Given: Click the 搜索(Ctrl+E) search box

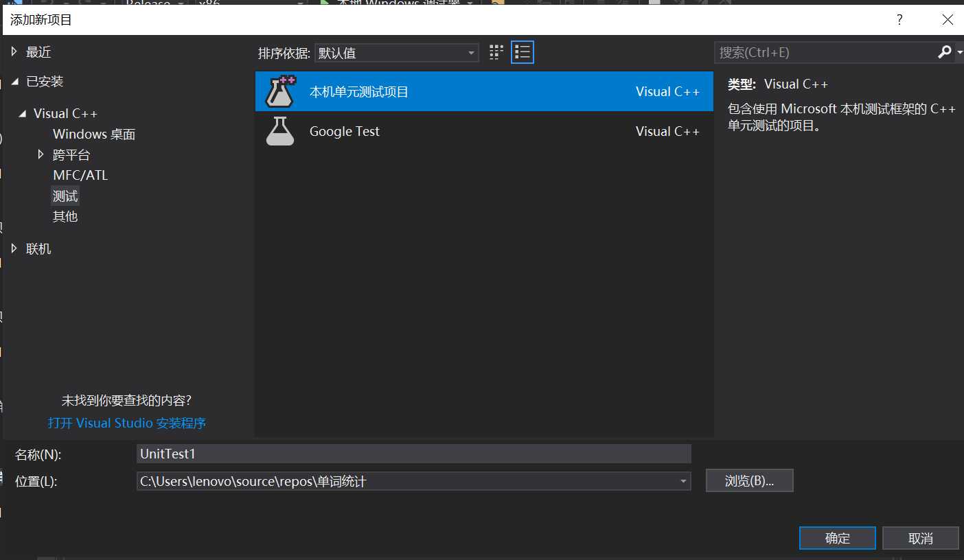Looking at the screenshot, I should (x=825, y=52).
